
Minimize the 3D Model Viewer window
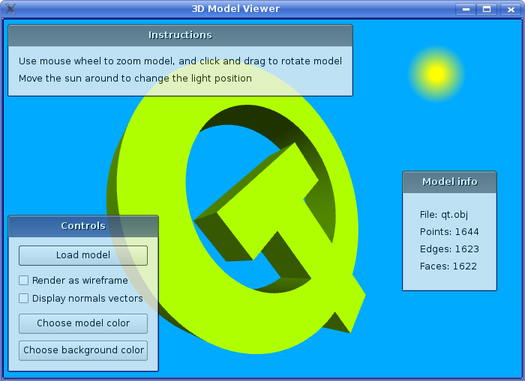(x=465, y=9)
